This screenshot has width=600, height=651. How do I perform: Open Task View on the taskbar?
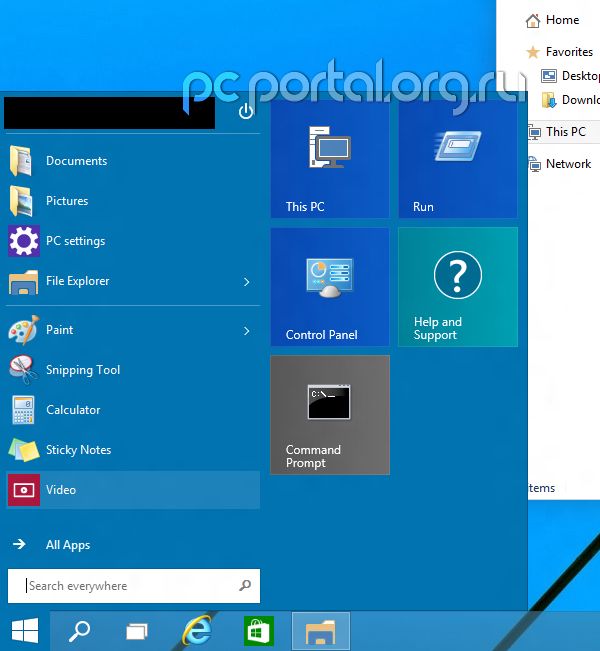(x=137, y=632)
